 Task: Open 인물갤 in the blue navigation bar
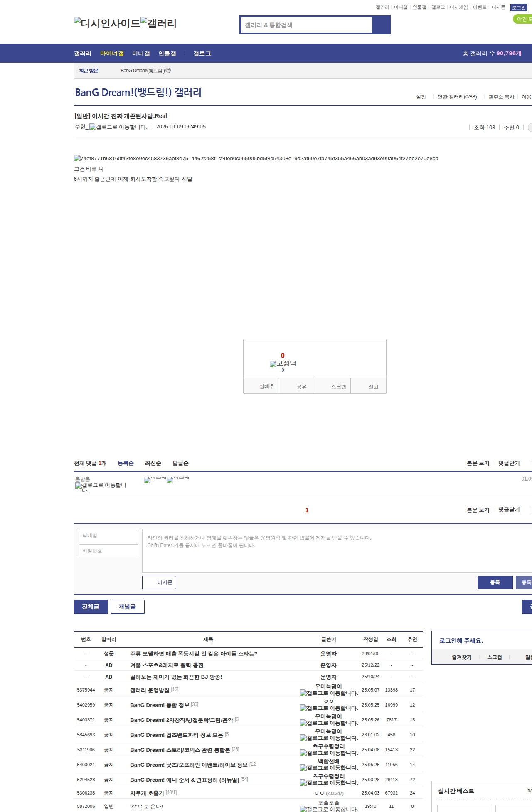(167, 54)
